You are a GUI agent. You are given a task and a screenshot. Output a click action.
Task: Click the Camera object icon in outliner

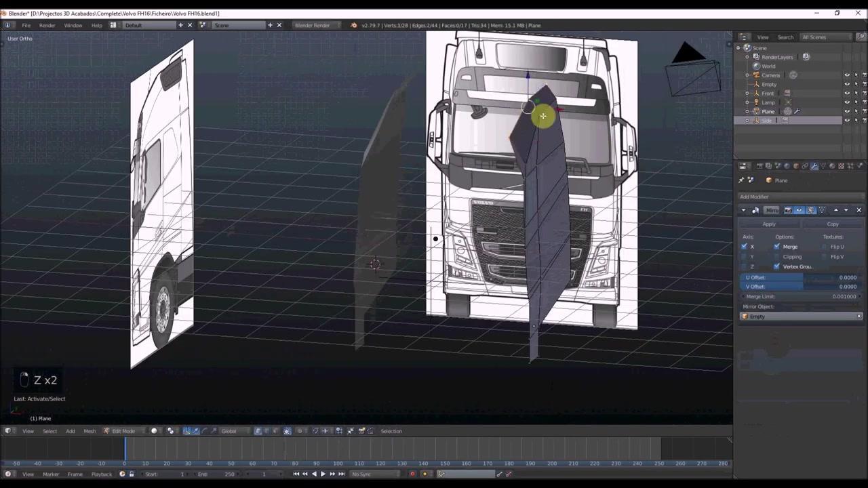coord(756,75)
